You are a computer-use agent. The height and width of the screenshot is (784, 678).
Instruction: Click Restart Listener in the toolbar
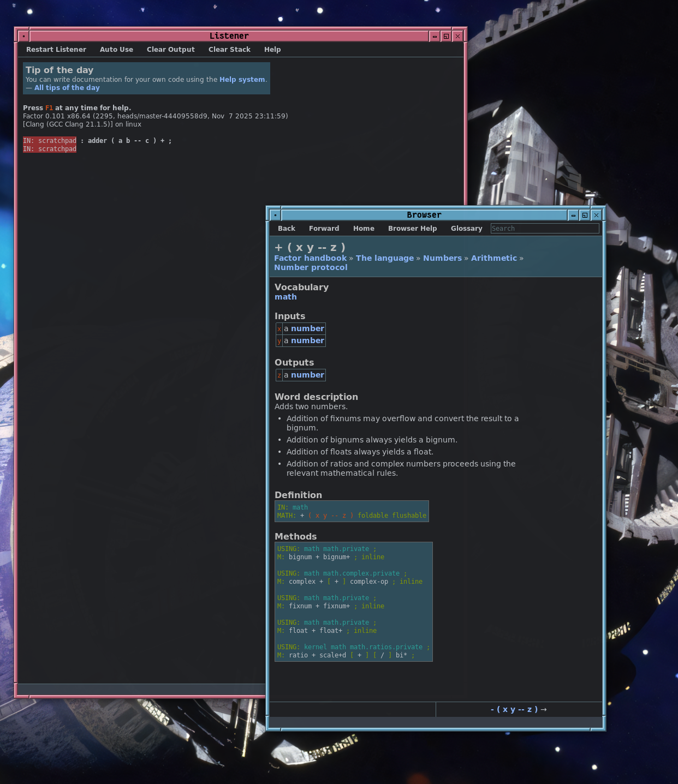[56, 50]
